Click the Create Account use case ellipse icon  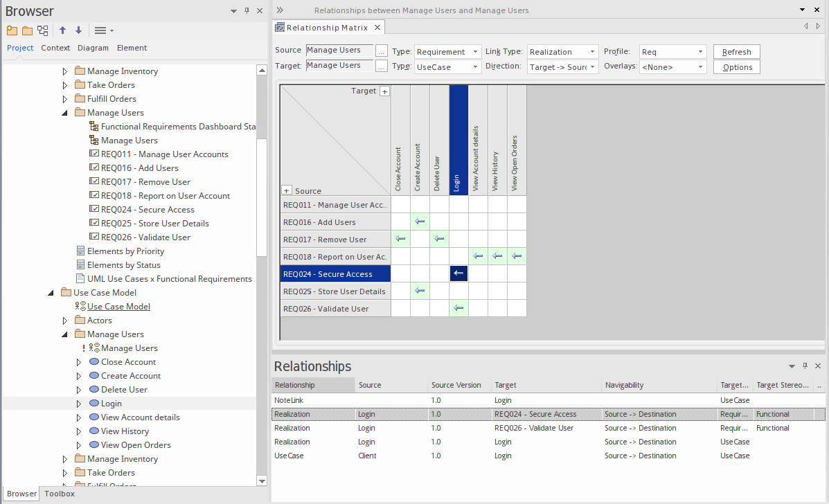click(x=94, y=376)
